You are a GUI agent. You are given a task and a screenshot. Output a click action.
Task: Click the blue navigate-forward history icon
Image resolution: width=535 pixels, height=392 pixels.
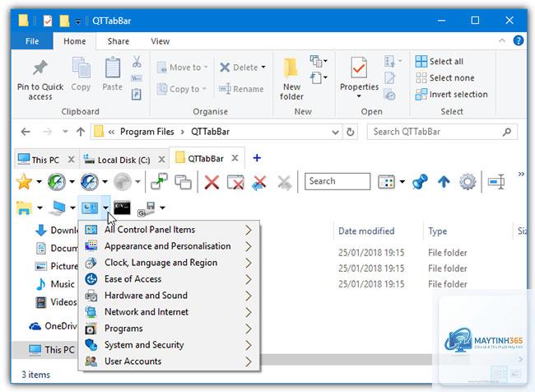point(90,182)
